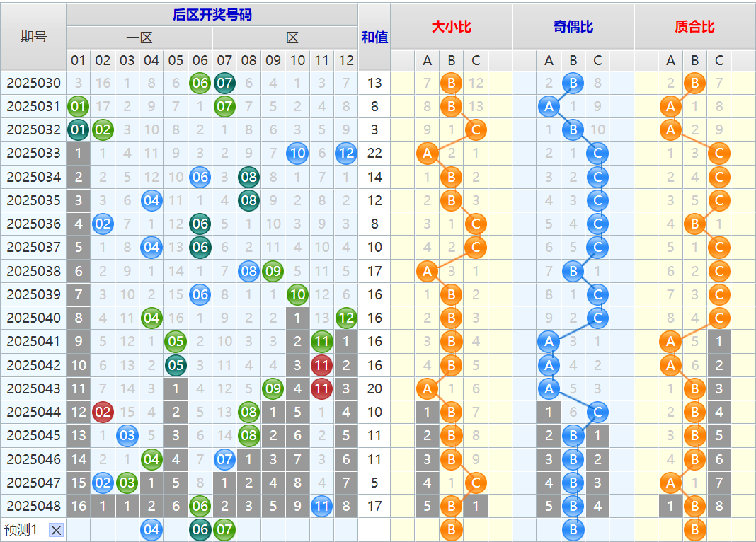Viewport: 756px width, 542px height.
Task: Click green ball 12 in row 2025040
Action: pyautogui.click(x=346, y=318)
